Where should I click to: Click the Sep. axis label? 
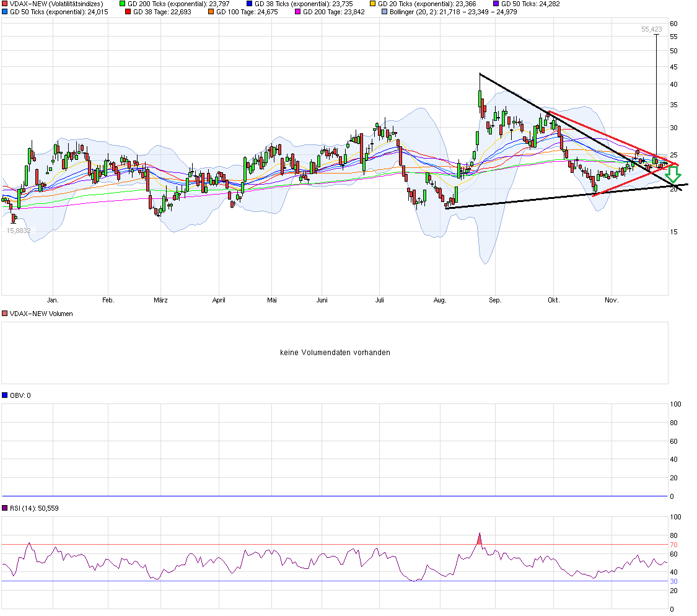click(x=495, y=300)
